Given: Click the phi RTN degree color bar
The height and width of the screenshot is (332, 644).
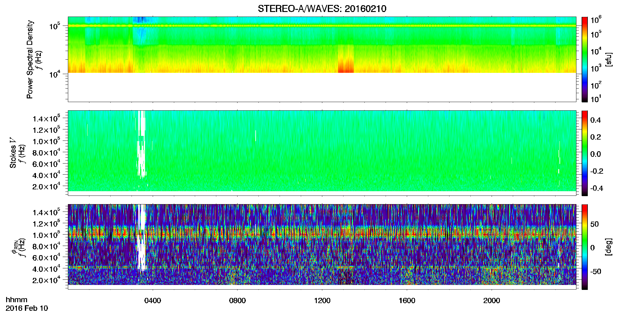Looking at the screenshot, I should [585, 247].
